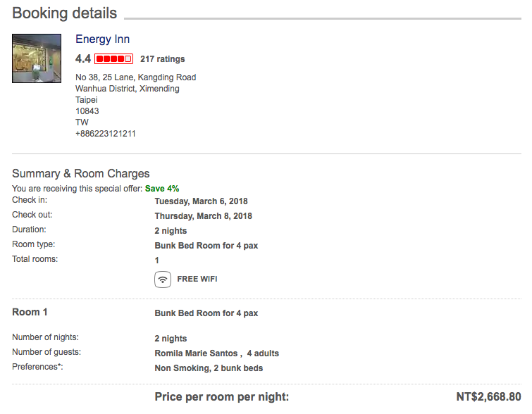Viewport: 532px width, 414px height.
Task: Click the Summary & Room Charges heading
Action: [81, 174]
